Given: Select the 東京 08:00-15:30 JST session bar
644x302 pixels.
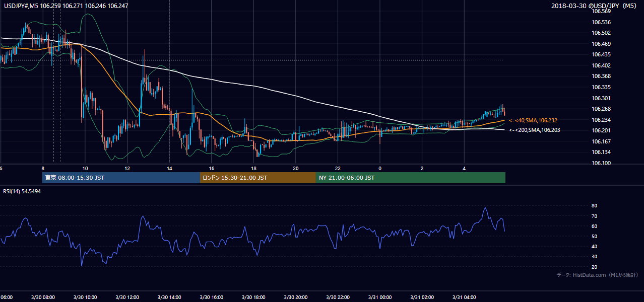Looking at the screenshot, I should tap(121, 178).
